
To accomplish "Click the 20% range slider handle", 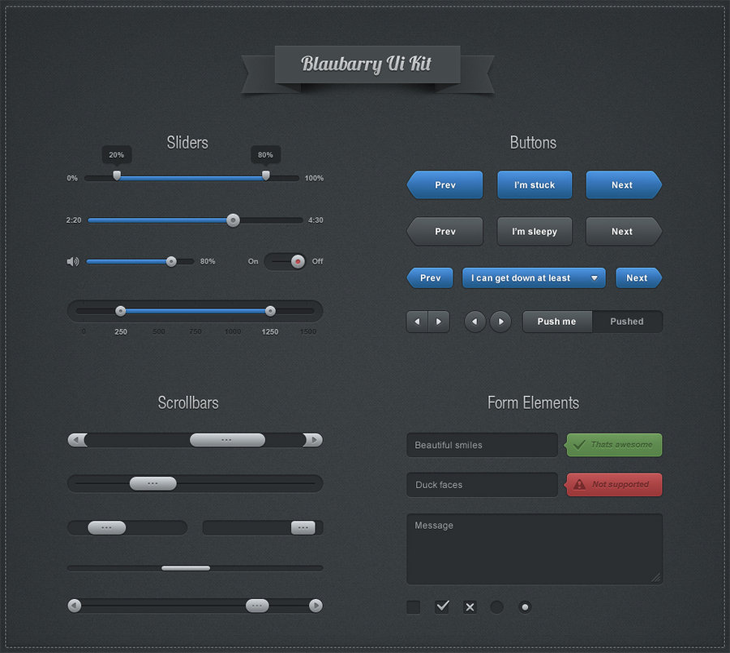I will click(117, 175).
